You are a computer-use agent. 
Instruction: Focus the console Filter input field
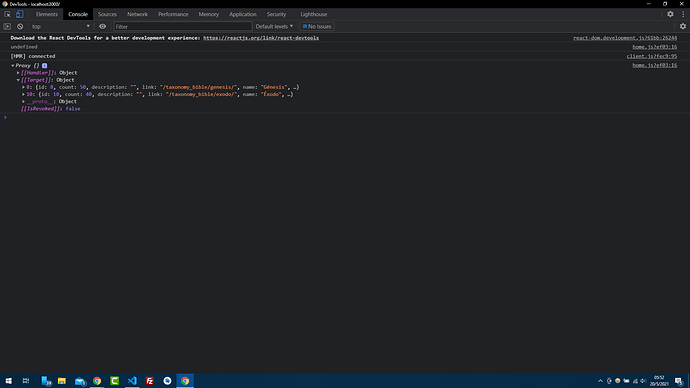(x=183, y=26)
